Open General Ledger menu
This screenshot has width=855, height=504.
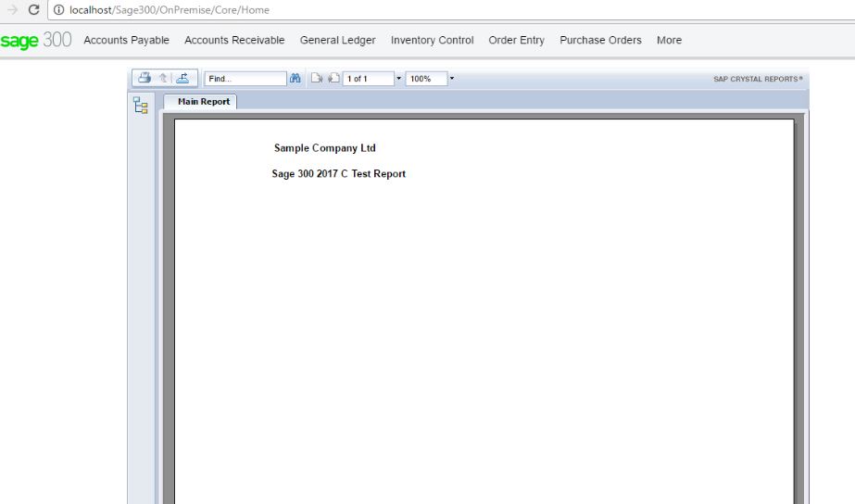pos(337,41)
